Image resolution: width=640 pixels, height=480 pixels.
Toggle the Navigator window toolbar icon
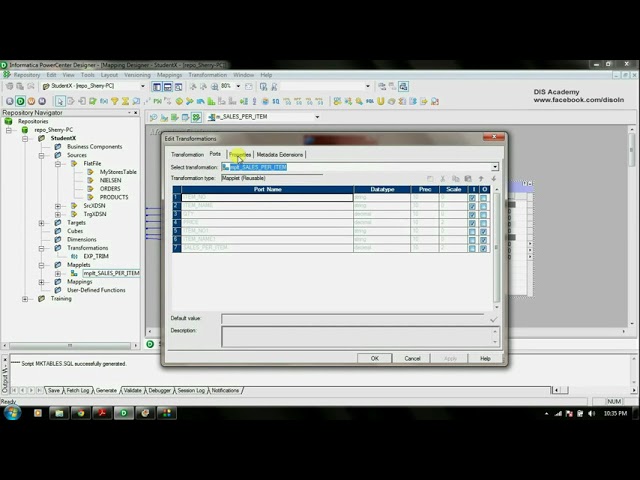point(157,87)
